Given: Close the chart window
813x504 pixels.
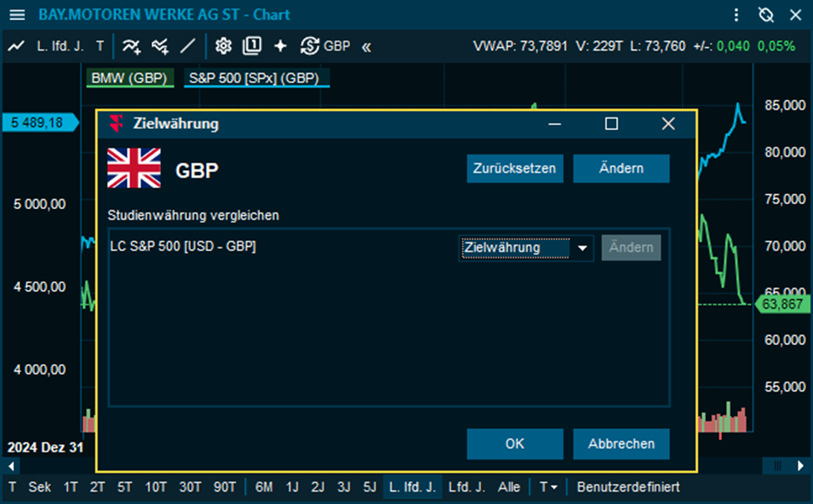Looking at the screenshot, I should click(x=795, y=14).
